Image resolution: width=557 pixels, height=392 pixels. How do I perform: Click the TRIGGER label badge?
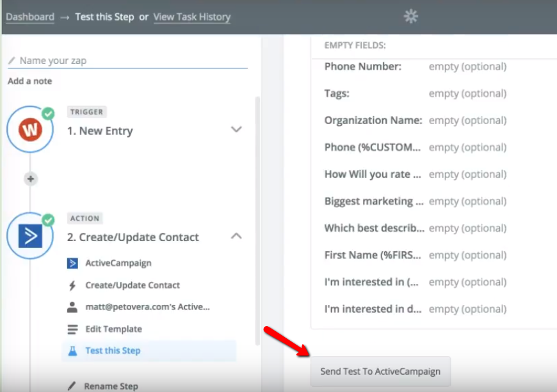pos(86,112)
